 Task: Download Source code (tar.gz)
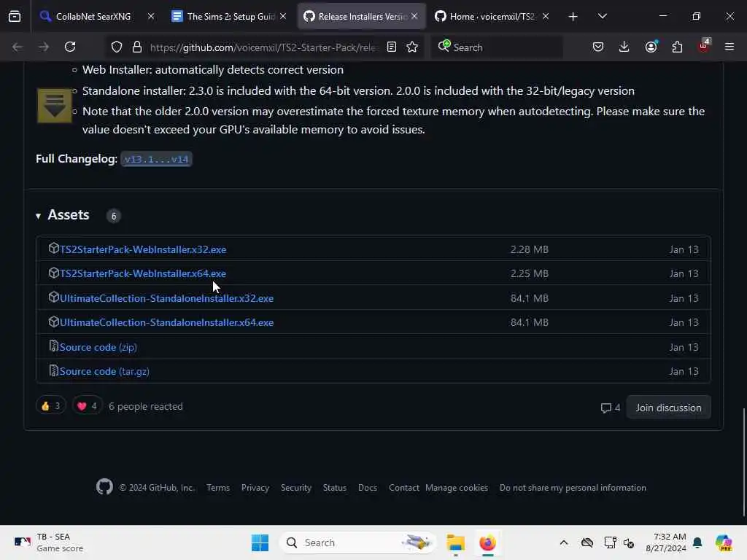pos(104,371)
